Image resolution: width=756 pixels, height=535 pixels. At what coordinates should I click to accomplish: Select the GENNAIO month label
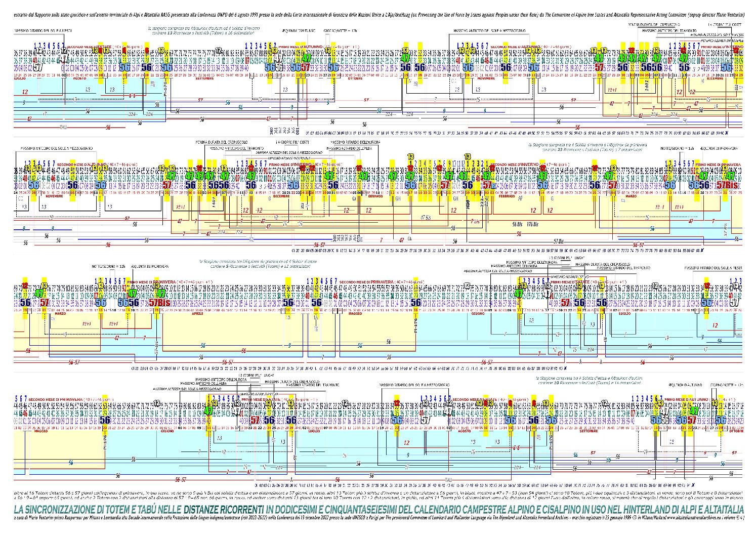coord(375,196)
